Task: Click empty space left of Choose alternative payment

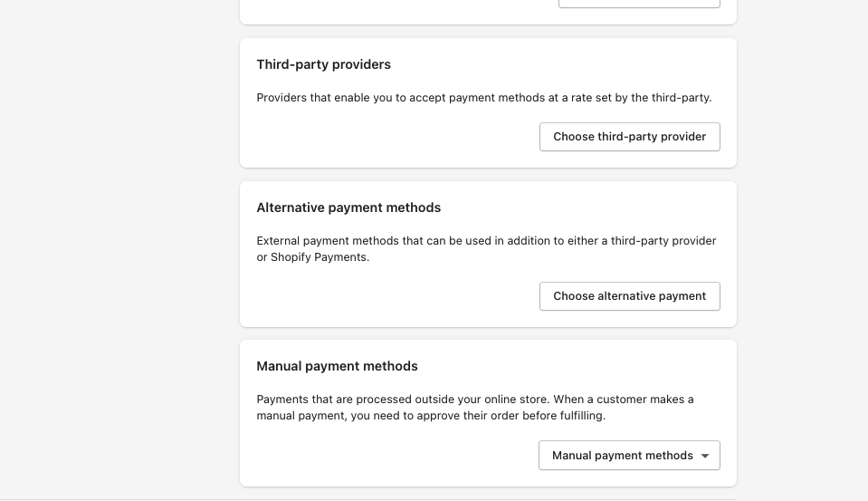Action: pos(389,296)
